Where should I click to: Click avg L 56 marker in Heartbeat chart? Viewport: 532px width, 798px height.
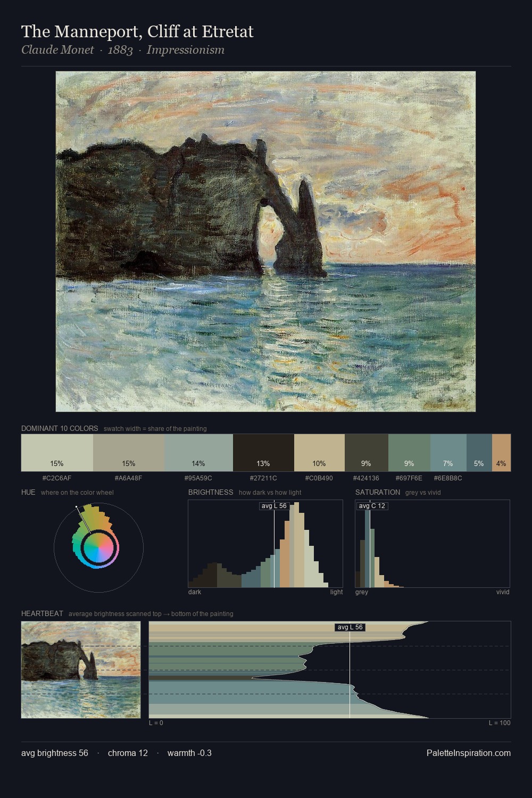pos(350,627)
